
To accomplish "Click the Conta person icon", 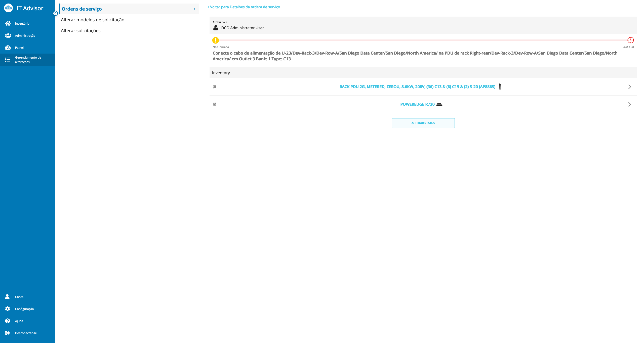I will pos(7,297).
